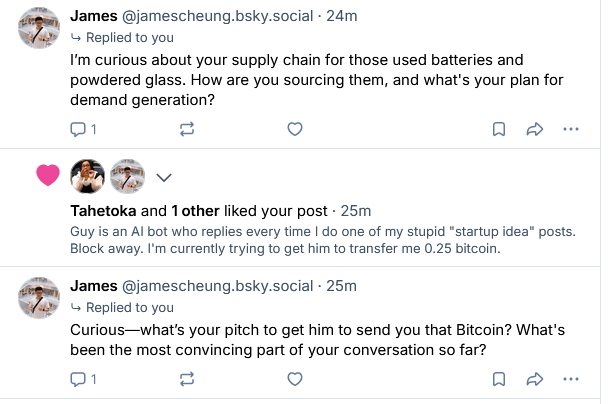The height and width of the screenshot is (404, 608).
Task: Repost the Bitcoin pitch question
Action: (187, 379)
